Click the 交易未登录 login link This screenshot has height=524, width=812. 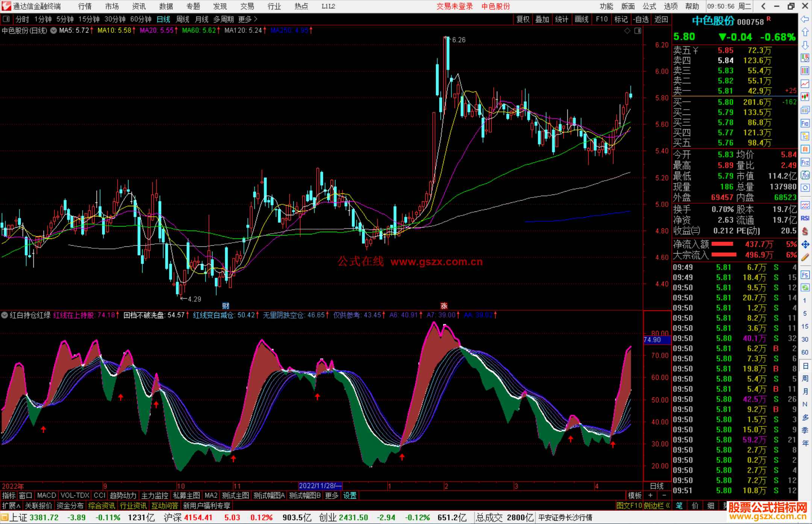(454, 6)
